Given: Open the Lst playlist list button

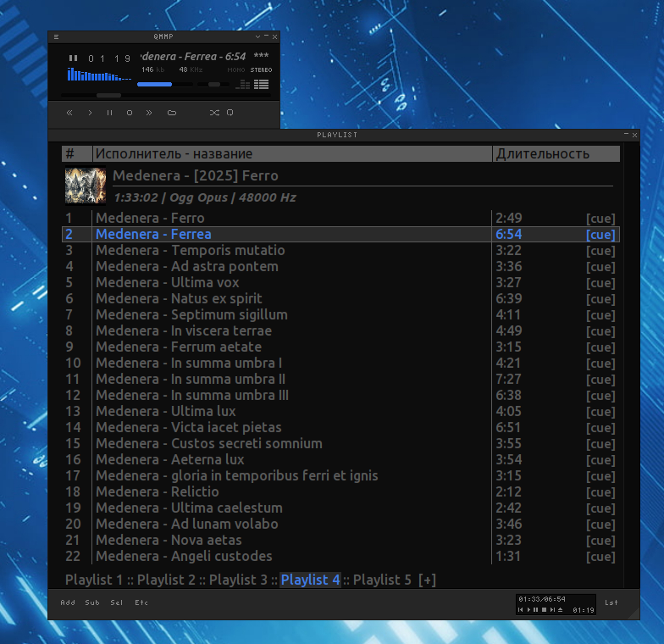Looking at the screenshot, I should point(611,602).
